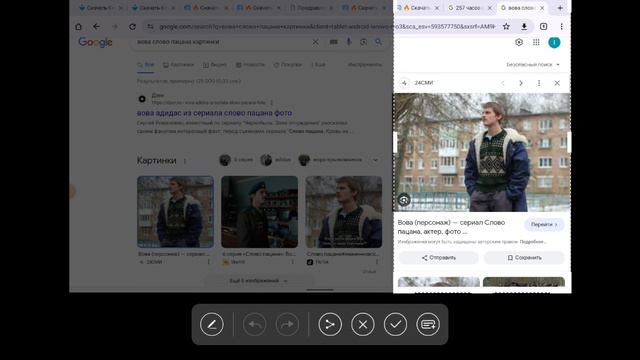This screenshot has height=360, width=640.
Task: Tap the pencil draw tool in crop toolbar
Action: click(212, 324)
